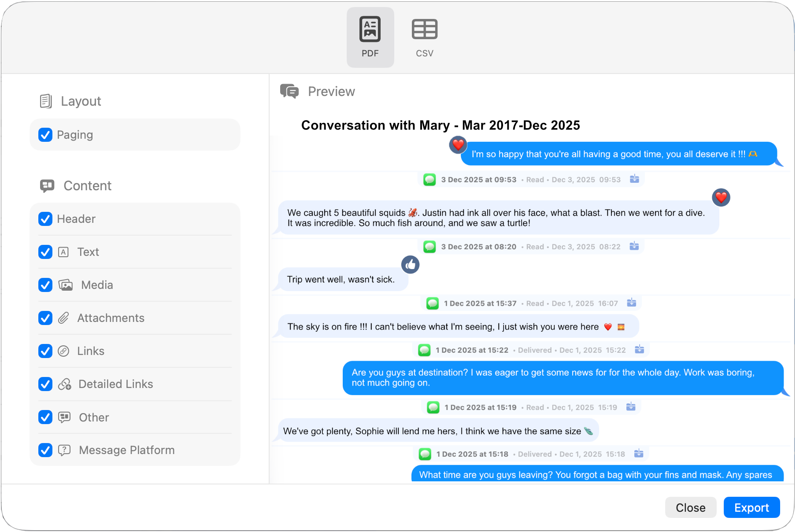796x532 pixels.
Task: Select the PDF export format icon
Action: [x=370, y=30]
